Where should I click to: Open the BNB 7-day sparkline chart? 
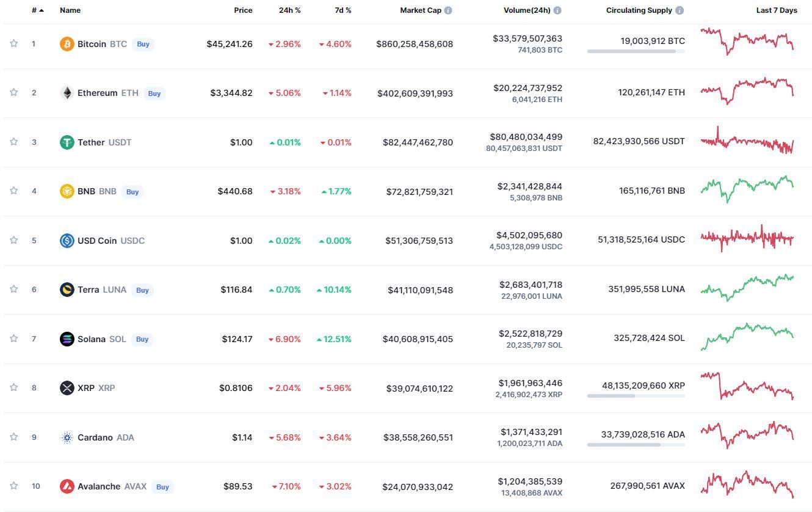(747, 190)
